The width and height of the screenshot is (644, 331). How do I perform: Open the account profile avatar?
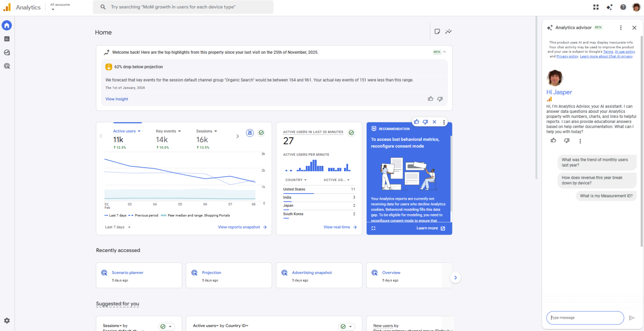click(636, 7)
